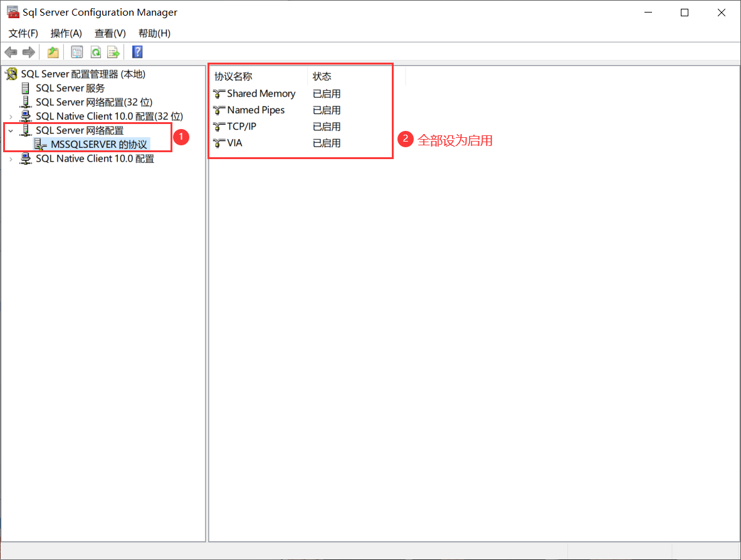This screenshot has height=560, width=741.
Task: Open the Help question mark icon
Action: (137, 52)
